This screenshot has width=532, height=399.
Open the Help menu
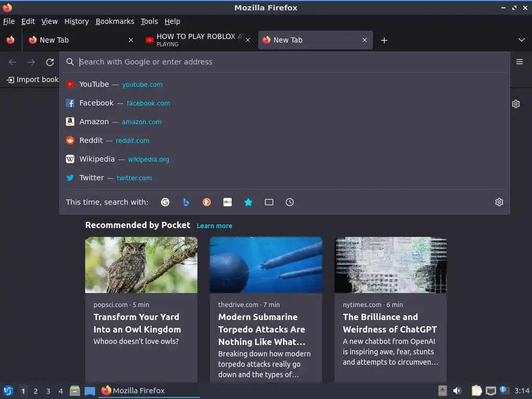coord(172,21)
